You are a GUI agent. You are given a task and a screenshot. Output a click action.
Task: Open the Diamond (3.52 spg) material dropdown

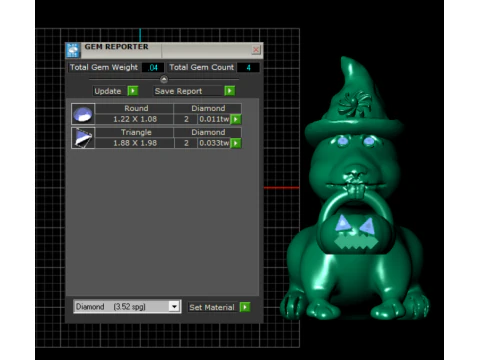click(x=174, y=306)
